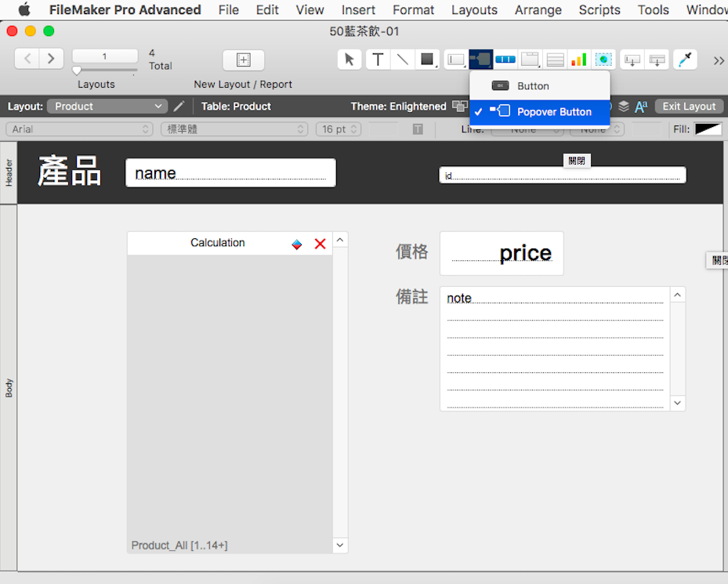728x584 pixels.
Task: Select the Rectangle shape tool
Action: click(427, 60)
